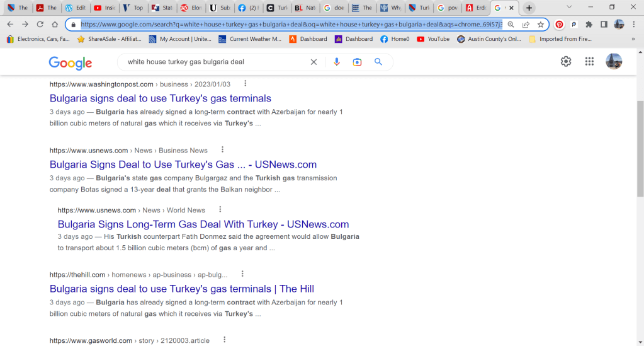Open Google quick settings gear
The image size is (644, 346).
[x=566, y=61]
